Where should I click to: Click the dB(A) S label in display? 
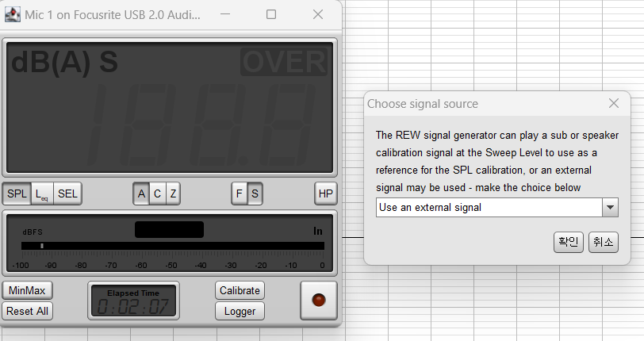(64, 62)
